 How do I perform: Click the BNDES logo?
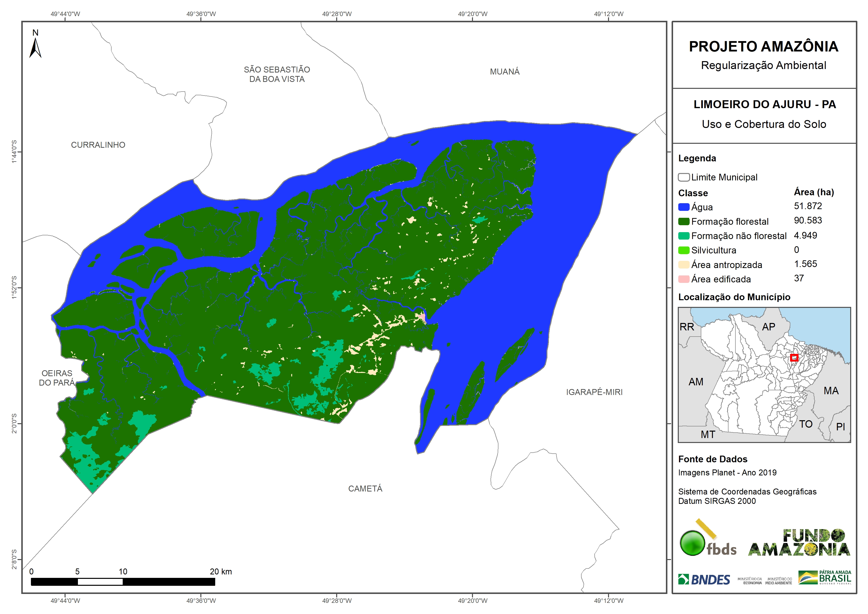[704, 579]
